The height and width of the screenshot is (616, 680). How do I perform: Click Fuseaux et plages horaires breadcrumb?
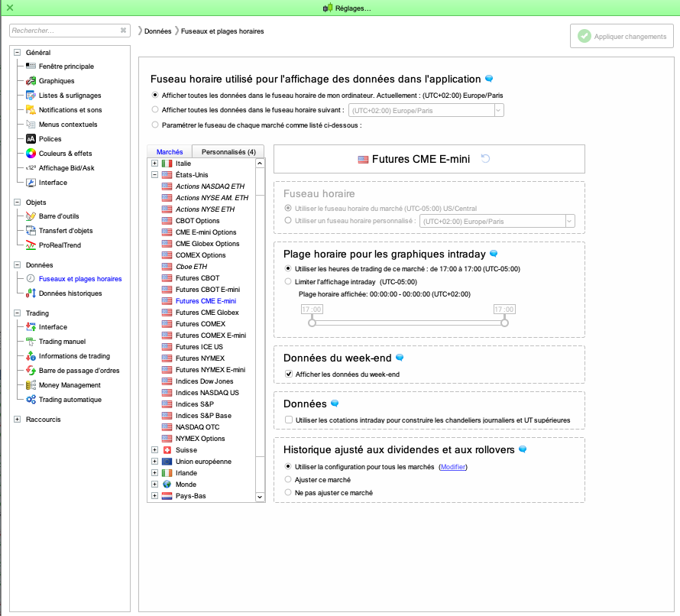coord(222,31)
